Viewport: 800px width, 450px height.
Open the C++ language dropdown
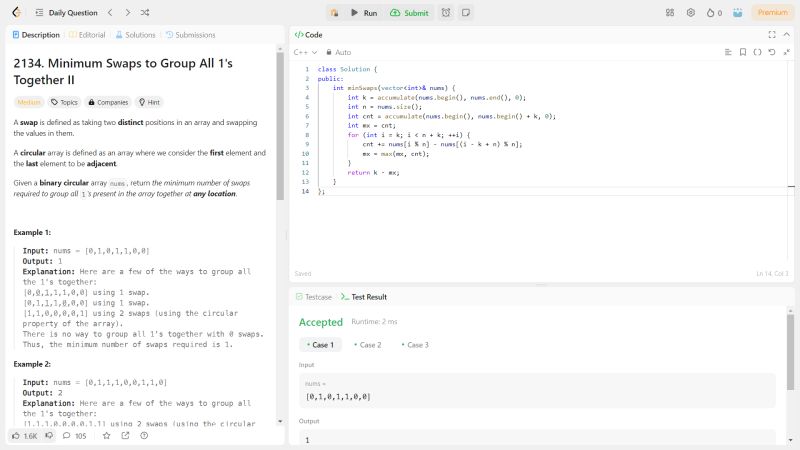point(304,52)
